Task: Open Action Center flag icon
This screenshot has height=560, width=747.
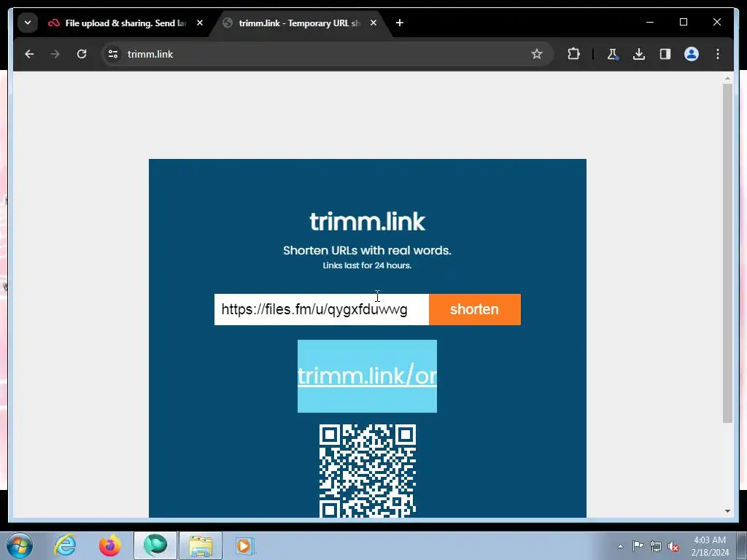Action: click(x=638, y=546)
